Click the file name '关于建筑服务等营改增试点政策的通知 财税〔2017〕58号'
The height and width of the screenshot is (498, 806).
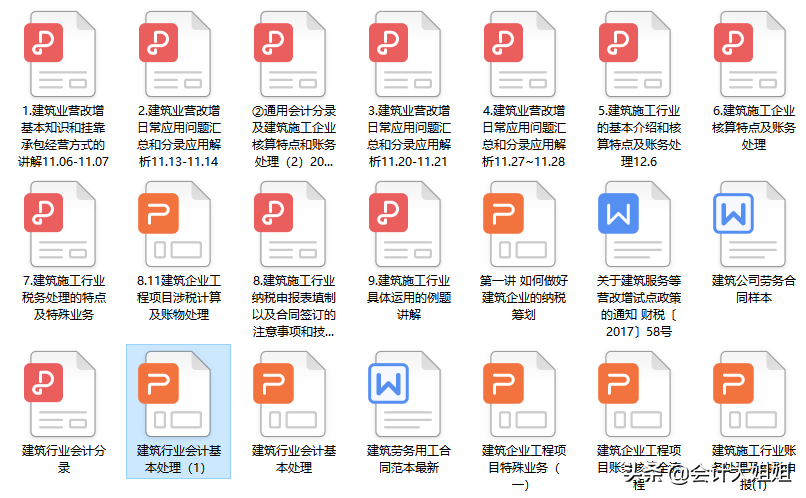click(639, 306)
